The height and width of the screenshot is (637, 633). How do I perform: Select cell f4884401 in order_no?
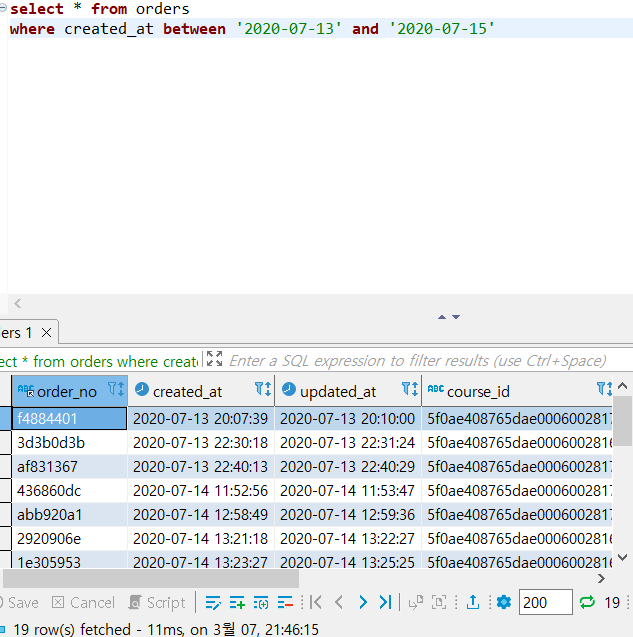[x=69, y=418]
